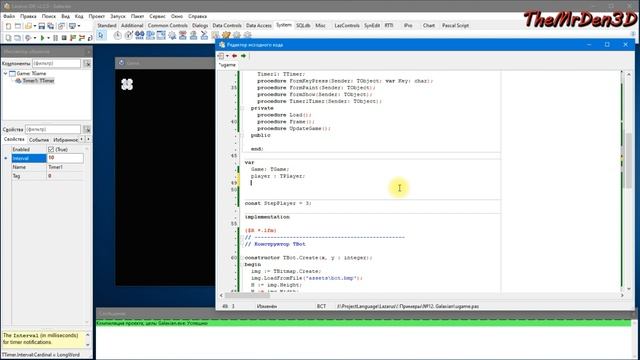Fold the public section in code

pyautogui.click(x=242, y=135)
